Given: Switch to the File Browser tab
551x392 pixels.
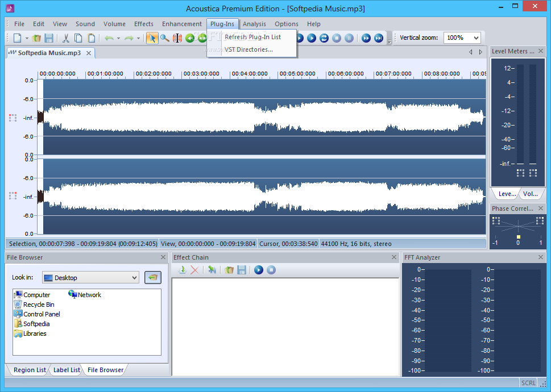Looking at the screenshot, I should click(x=105, y=370).
